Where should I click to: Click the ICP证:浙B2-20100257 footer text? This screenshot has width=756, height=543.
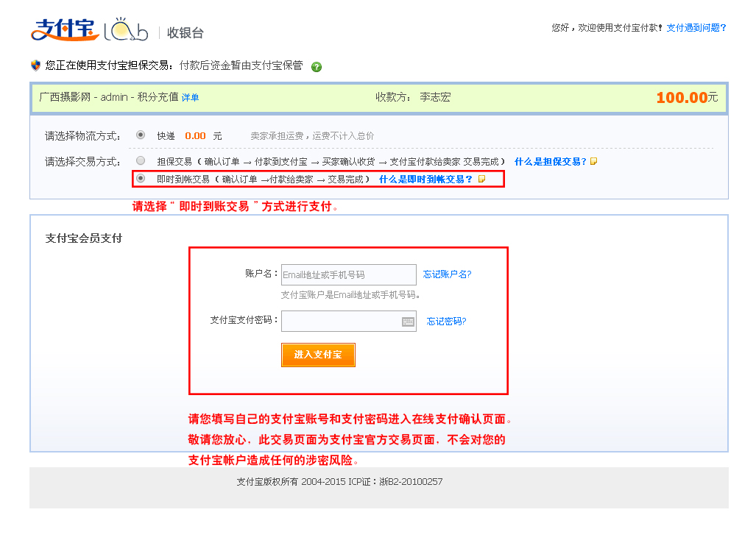coord(395,482)
